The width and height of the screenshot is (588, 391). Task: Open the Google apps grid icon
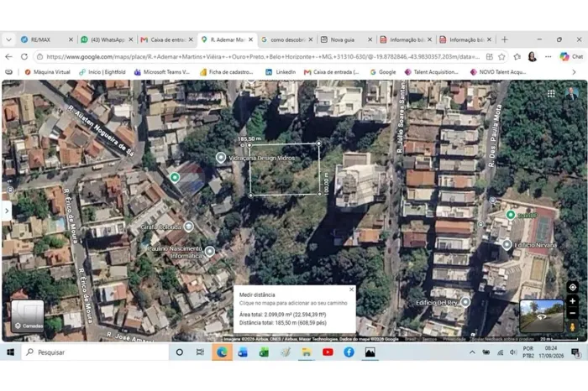[551, 94]
